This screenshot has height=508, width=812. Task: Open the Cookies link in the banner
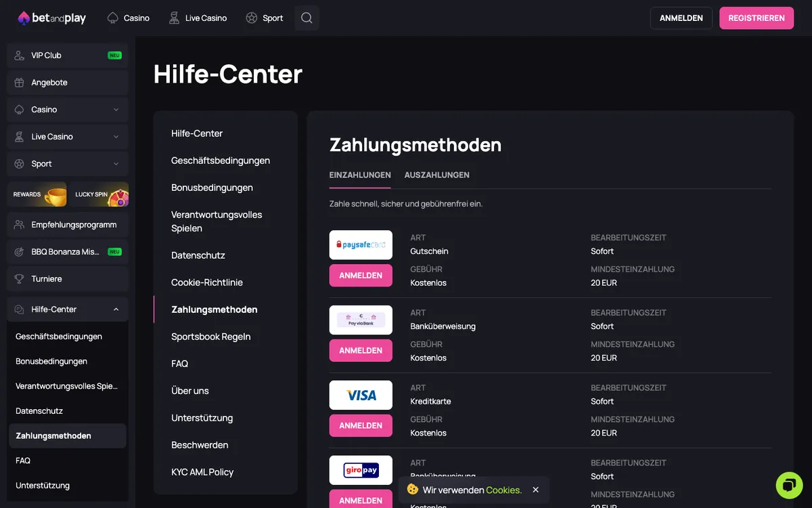[x=504, y=490]
